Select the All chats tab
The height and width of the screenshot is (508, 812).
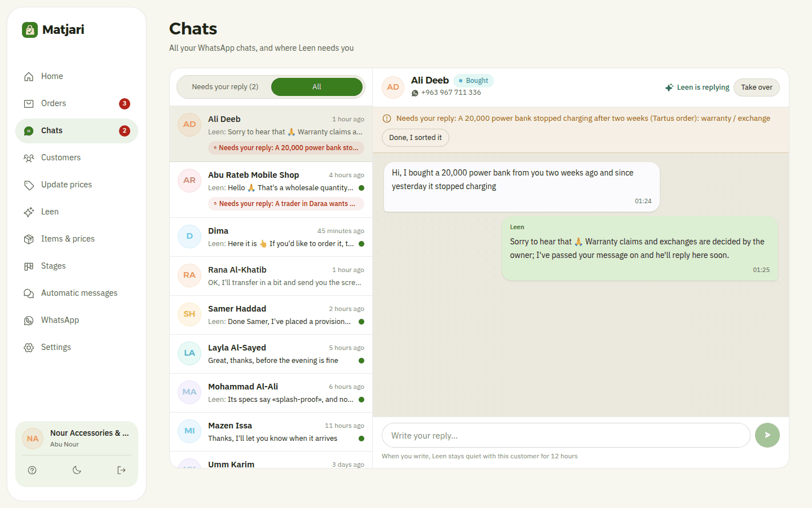317,87
